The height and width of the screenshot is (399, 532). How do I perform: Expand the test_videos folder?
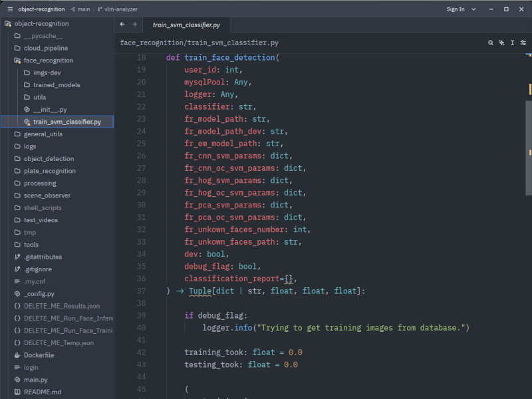57,220
